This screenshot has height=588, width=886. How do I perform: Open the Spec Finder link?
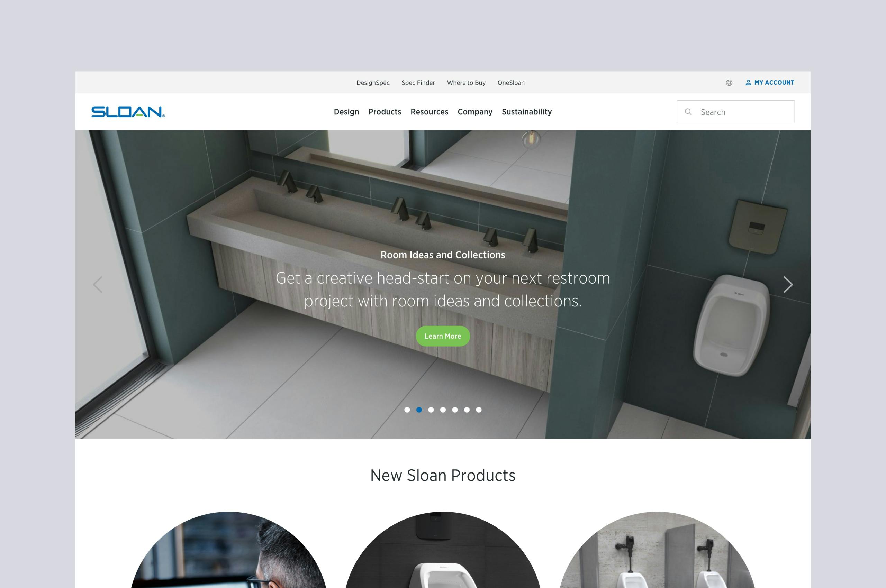click(418, 83)
